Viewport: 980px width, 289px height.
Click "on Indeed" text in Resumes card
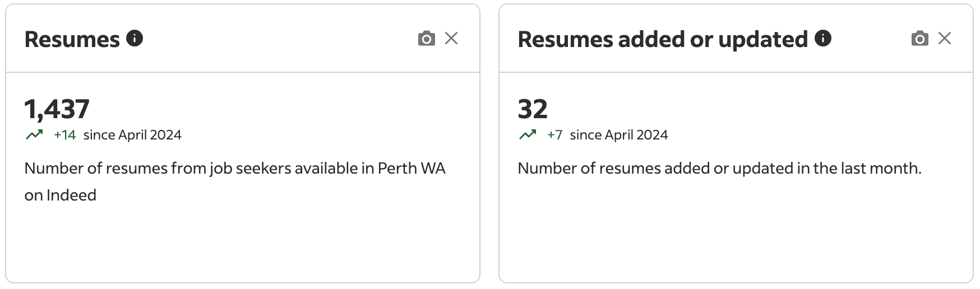(x=60, y=195)
